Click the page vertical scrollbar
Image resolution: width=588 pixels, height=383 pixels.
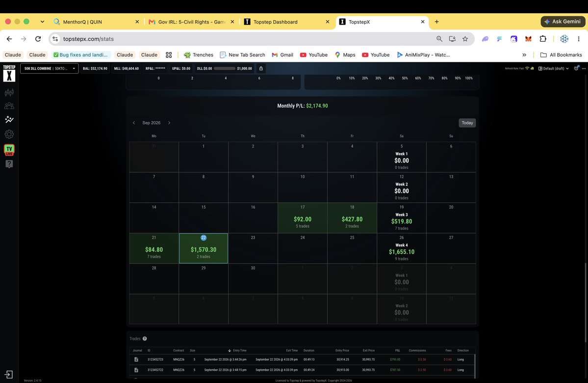click(x=585, y=303)
